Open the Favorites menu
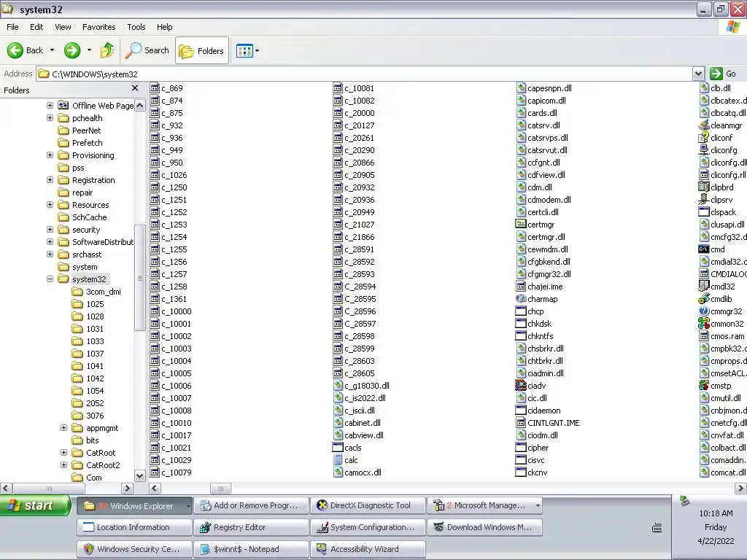The height and width of the screenshot is (560, 747). click(99, 27)
